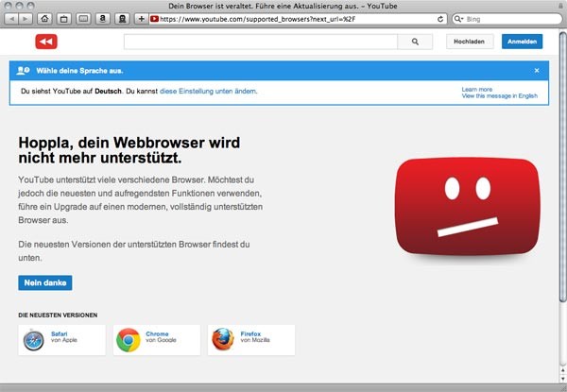This screenshot has width=567, height=392.
Task: Click the Hochladen button
Action: [469, 42]
